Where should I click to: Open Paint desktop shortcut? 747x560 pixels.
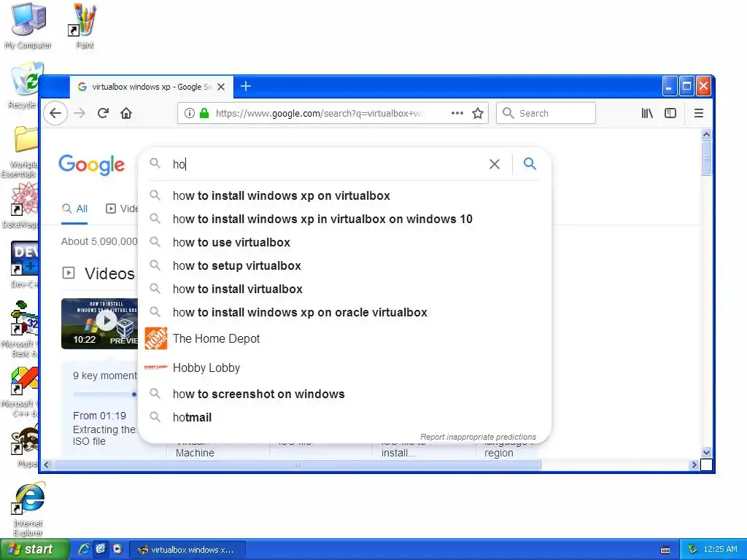tap(85, 26)
